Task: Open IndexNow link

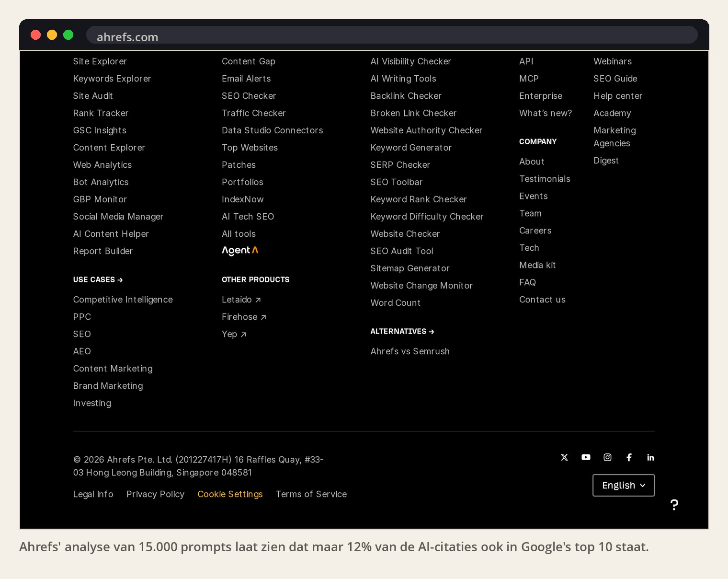Action: coord(243,199)
